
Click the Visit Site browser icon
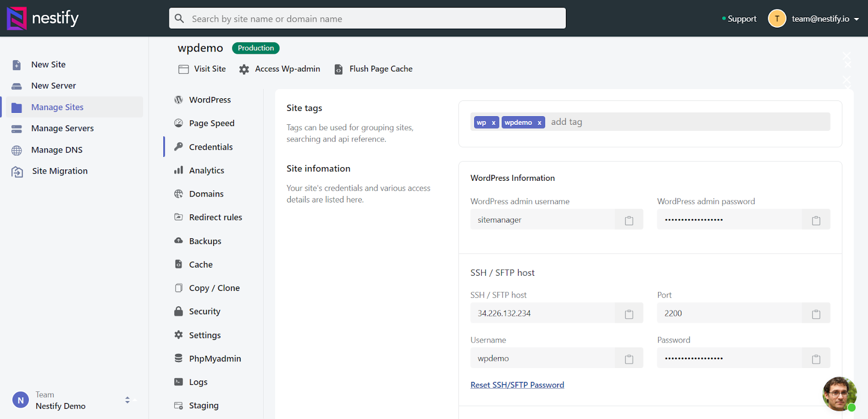(x=183, y=69)
